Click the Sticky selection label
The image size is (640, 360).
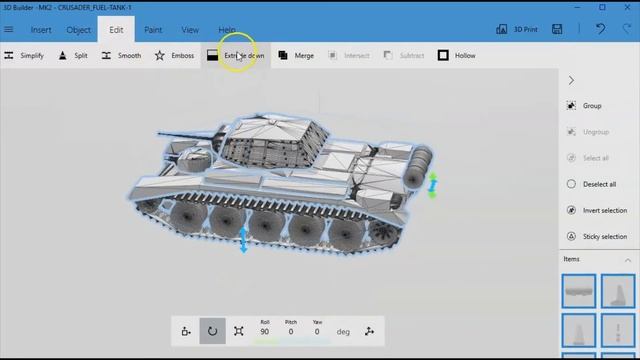click(x=605, y=236)
